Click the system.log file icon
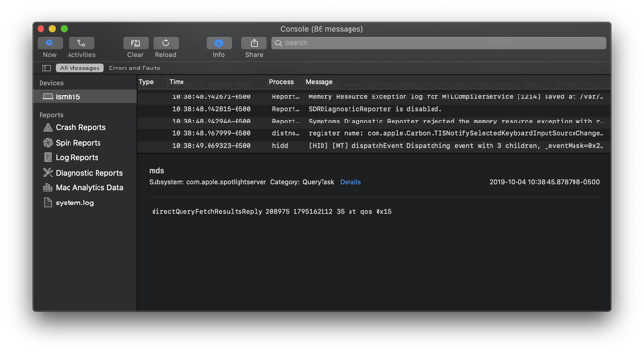 click(x=48, y=203)
